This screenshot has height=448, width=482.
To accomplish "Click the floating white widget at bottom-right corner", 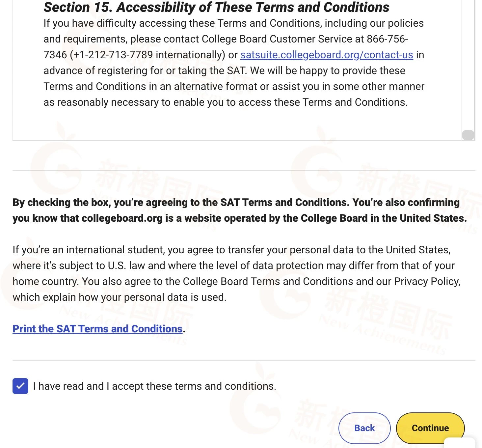I will [x=460, y=443].
